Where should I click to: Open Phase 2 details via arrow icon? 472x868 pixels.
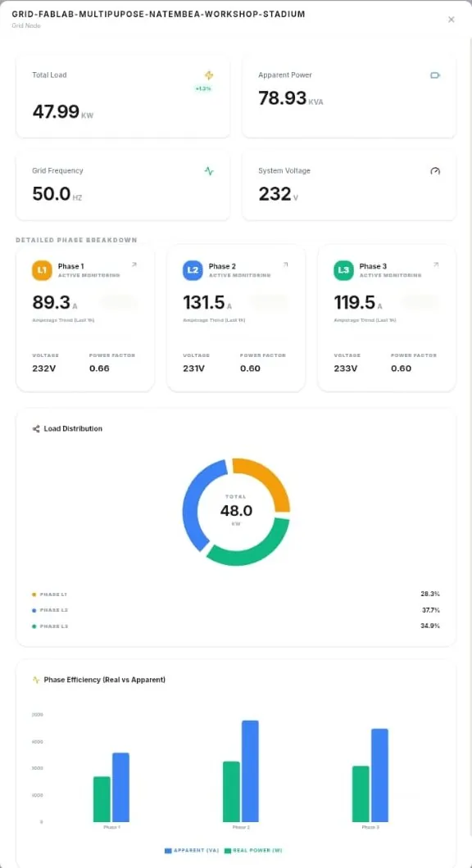click(x=285, y=264)
